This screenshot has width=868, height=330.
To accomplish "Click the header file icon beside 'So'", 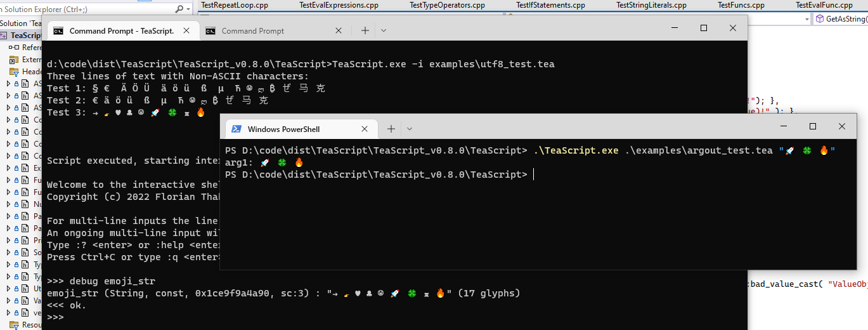I will (25, 253).
